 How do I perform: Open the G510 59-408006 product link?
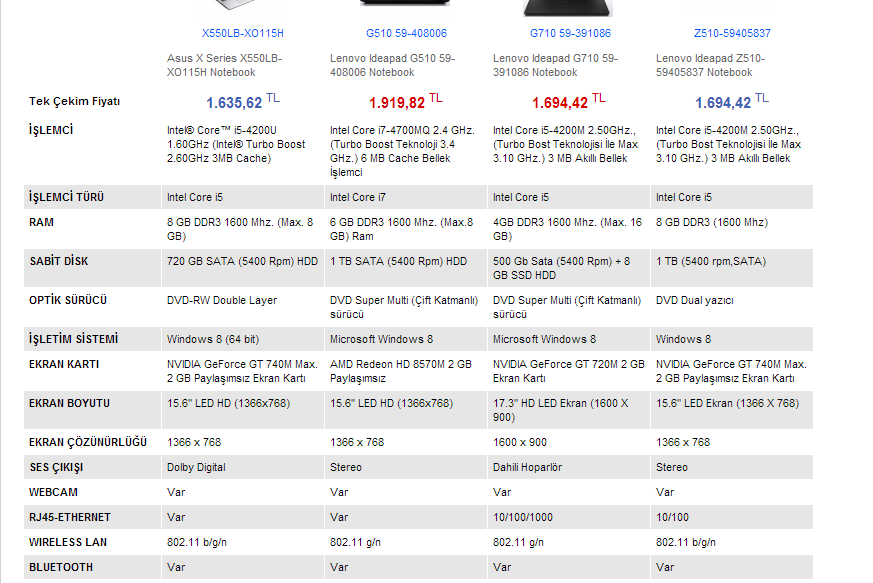[406, 33]
